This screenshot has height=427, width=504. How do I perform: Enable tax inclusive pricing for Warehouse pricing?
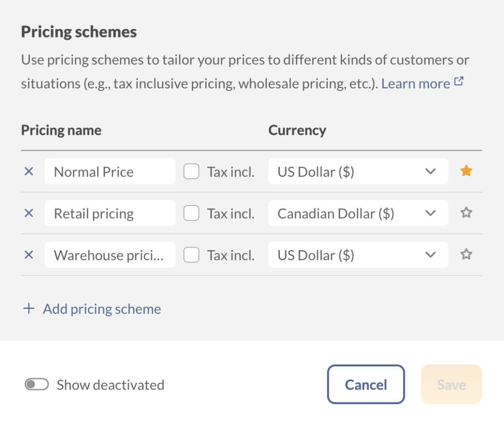tap(191, 254)
